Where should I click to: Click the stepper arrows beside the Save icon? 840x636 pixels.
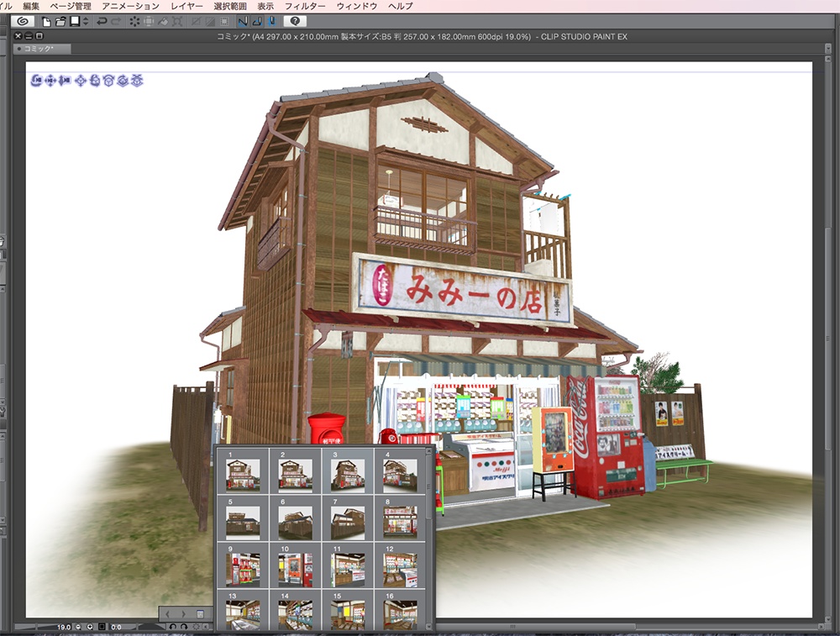[85, 21]
